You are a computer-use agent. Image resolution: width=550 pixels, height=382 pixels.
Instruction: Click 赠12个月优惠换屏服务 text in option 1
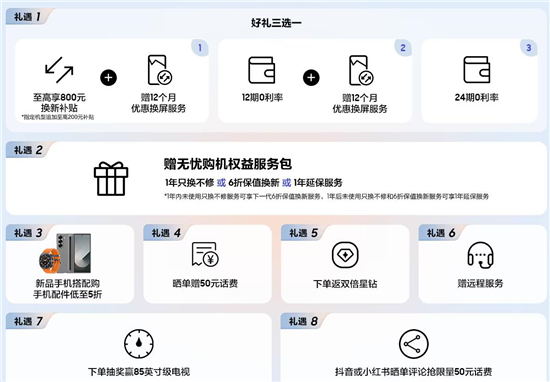[x=159, y=103]
